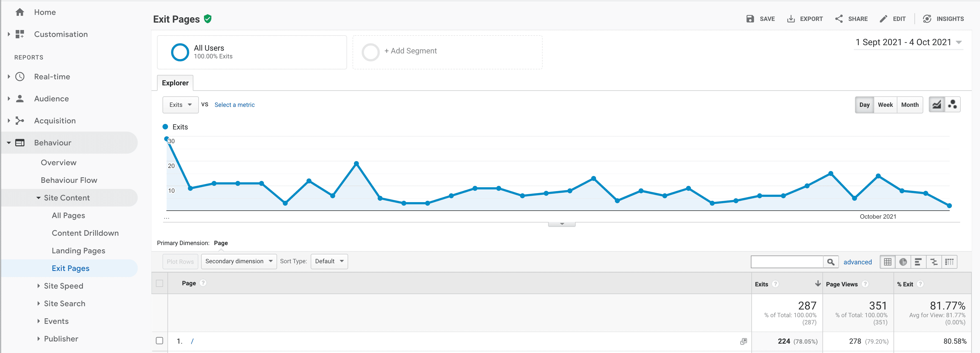
Task: Switch to pivot table view icon
Action: click(949, 262)
